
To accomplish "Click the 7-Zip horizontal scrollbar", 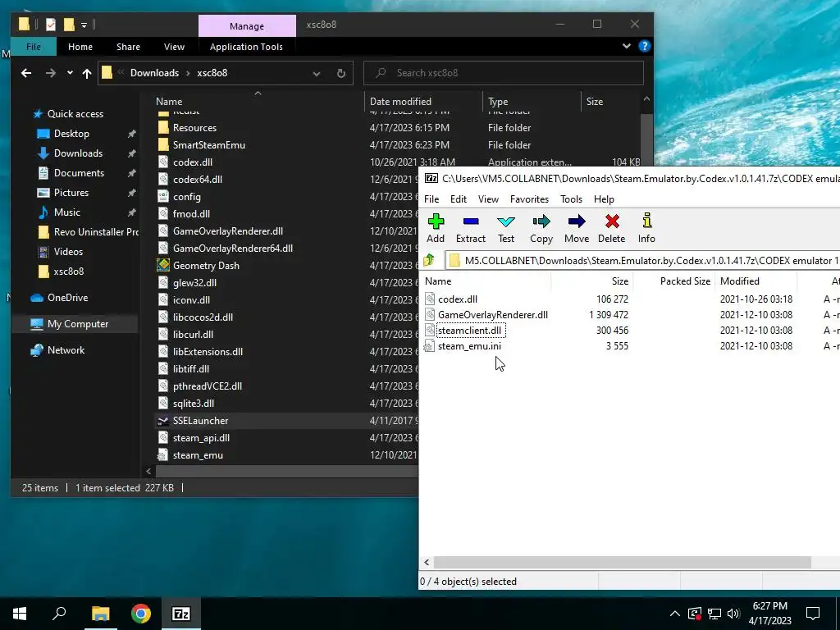I will pos(622,563).
